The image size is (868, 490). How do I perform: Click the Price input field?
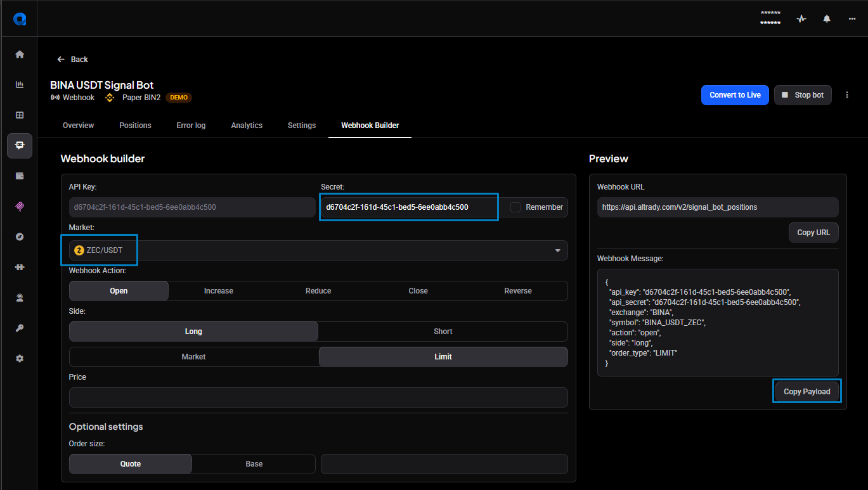(x=318, y=397)
